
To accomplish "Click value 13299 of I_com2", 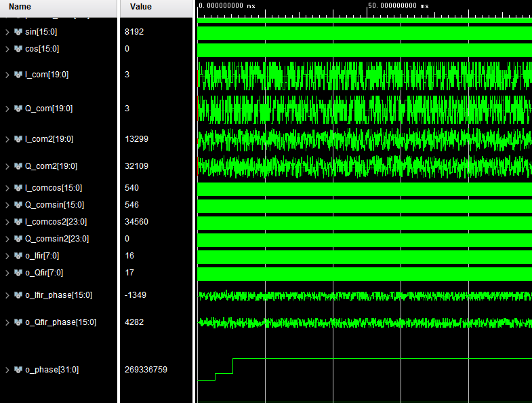I will coord(136,139).
